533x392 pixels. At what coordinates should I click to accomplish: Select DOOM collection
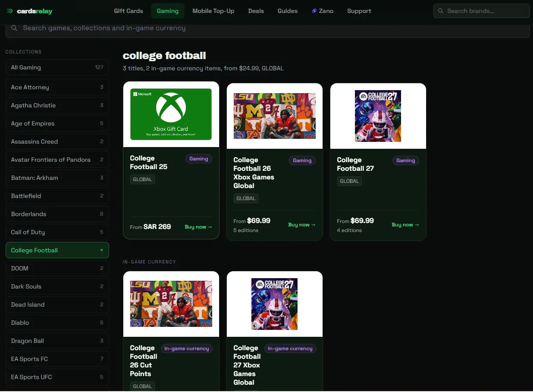point(57,268)
